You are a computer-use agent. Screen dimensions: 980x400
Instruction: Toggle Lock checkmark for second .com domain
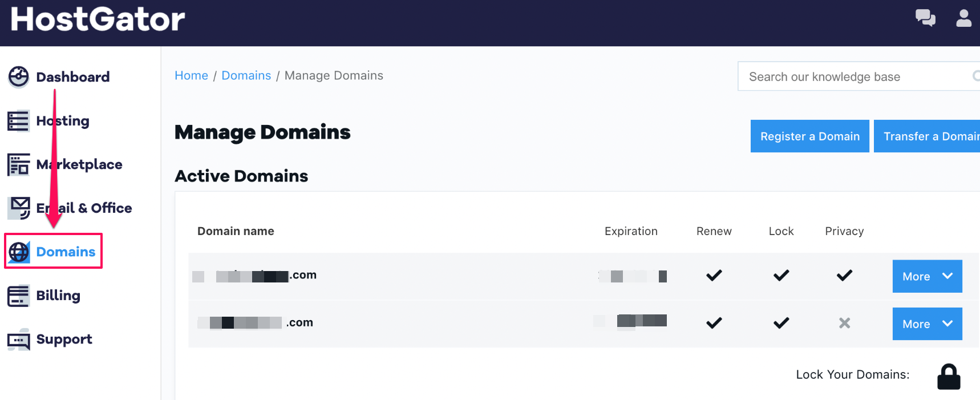781,323
